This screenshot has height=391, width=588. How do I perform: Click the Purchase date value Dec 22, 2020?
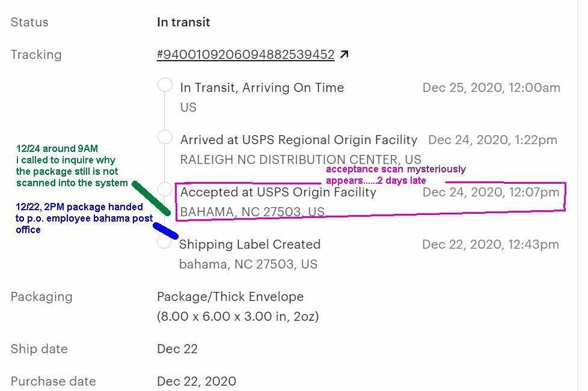point(196,381)
